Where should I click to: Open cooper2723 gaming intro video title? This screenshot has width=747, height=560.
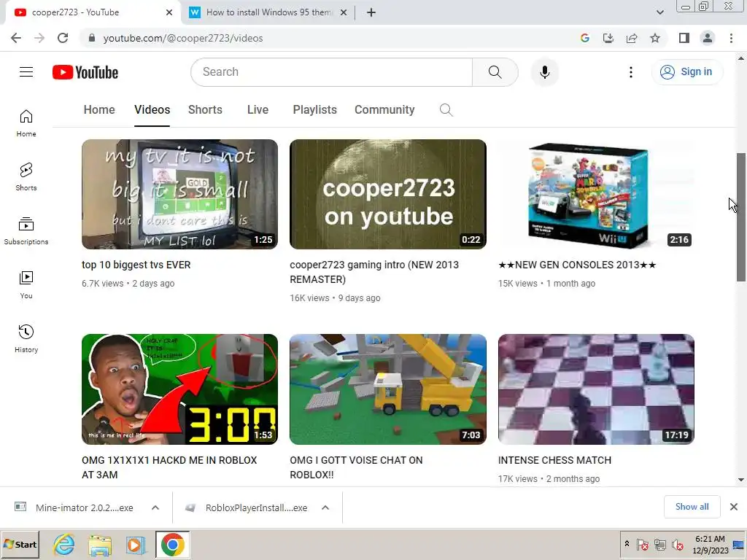(374, 272)
